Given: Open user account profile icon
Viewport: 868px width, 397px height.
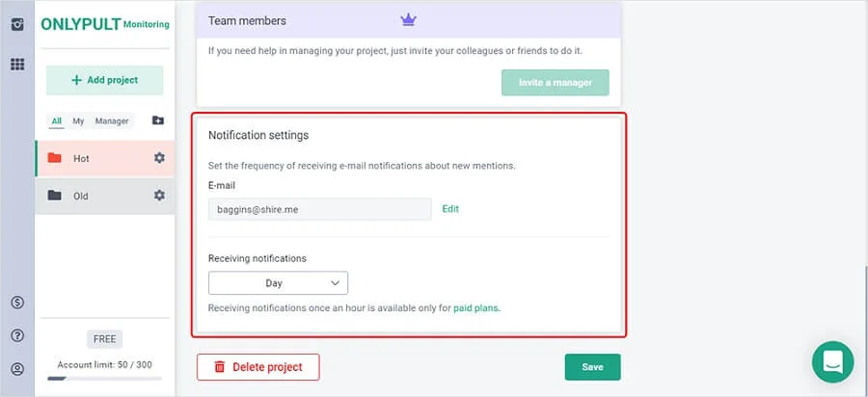Looking at the screenshot, I should [16, 369].
